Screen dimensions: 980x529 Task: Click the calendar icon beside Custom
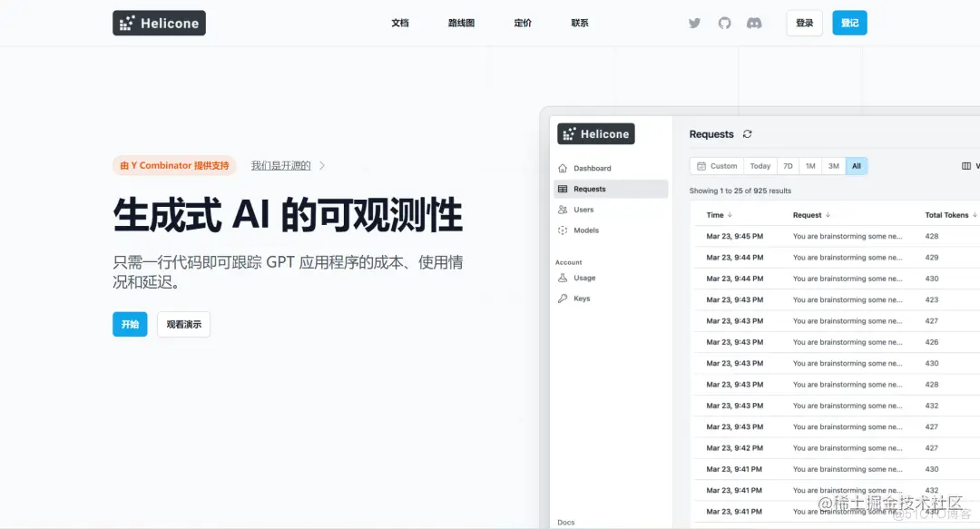(701, 166)
